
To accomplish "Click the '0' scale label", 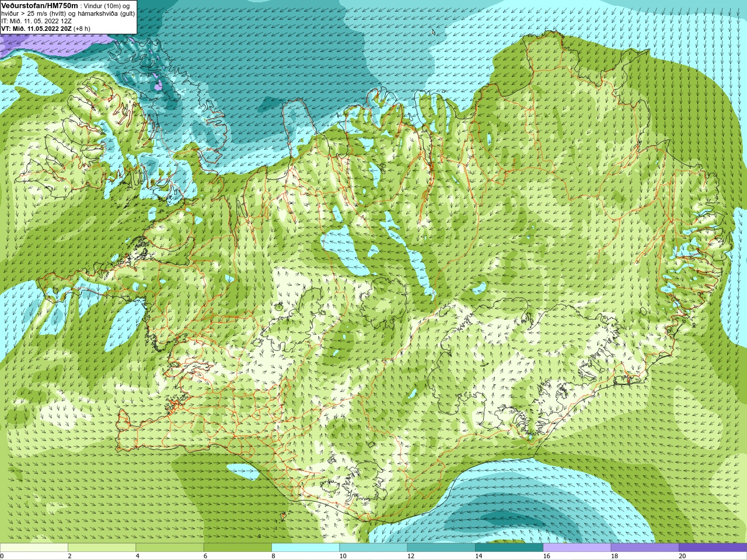I will 2,556.
